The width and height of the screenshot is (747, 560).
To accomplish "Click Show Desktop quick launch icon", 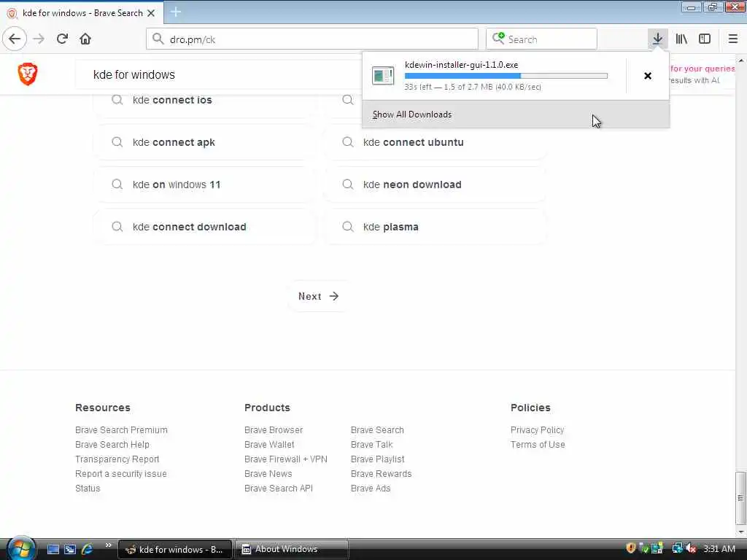I will (53, 549).
